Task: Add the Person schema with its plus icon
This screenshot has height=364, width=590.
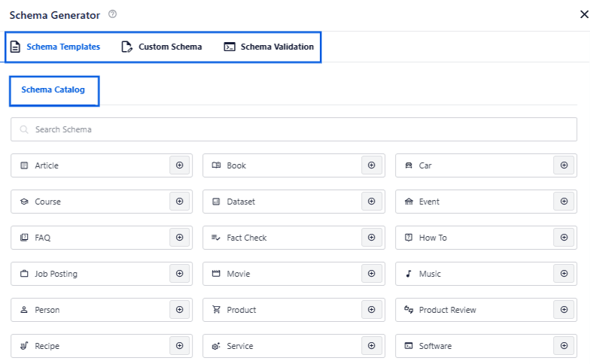Action: pos(179,310)
